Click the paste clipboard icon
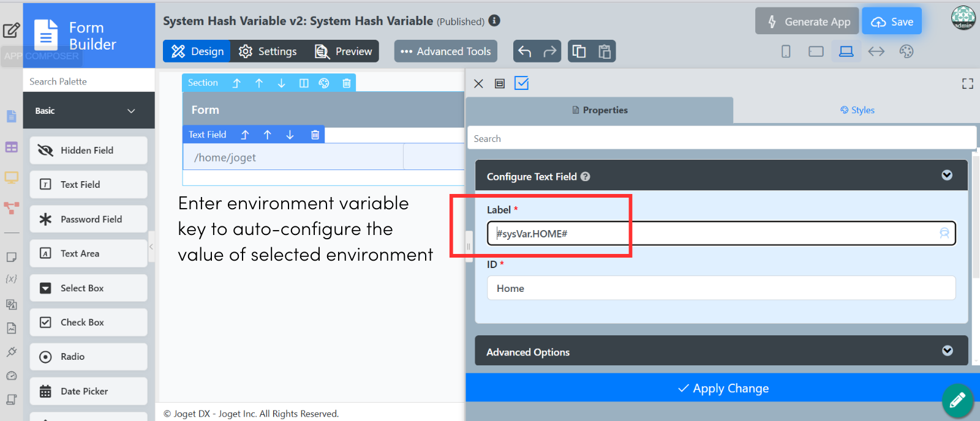Image resolution: width=980 pixels, height=421 pixels. 605,51
